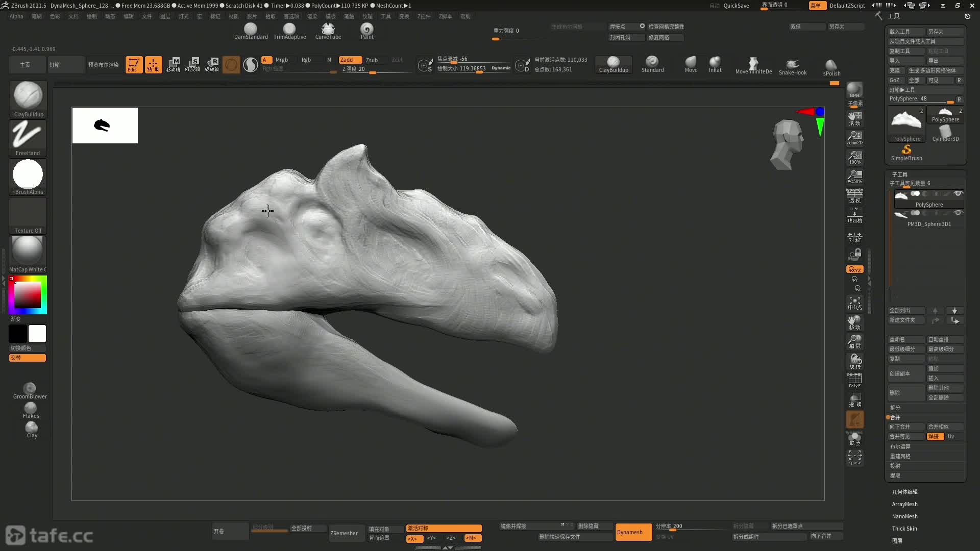Pick the Move brush
The height and width of the screenshot is (551, 980).
point(691,64)
